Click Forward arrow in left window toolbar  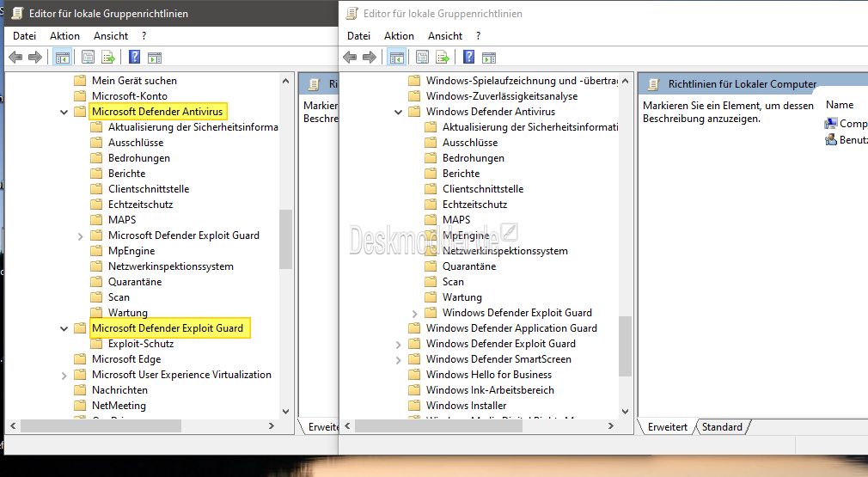coord(35,57)
